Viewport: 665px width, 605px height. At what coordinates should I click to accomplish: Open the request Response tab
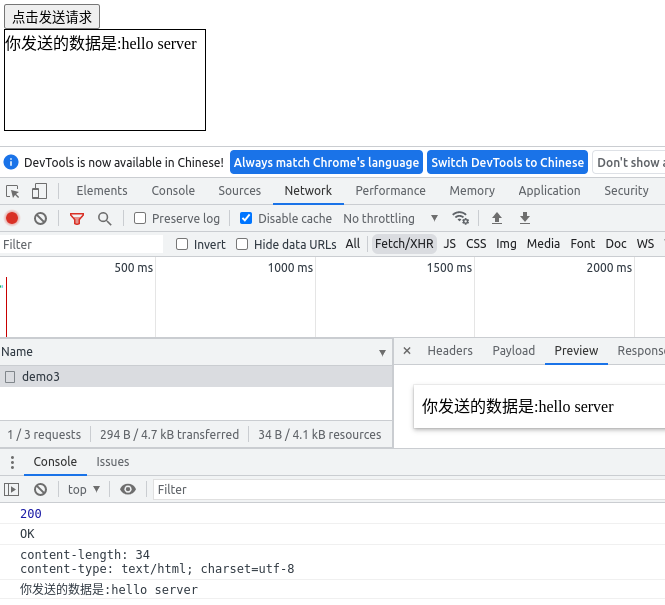pos(640,351)
